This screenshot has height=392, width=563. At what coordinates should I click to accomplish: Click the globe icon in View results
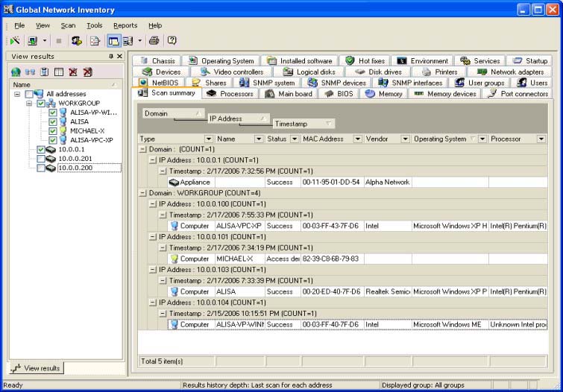(x=16, y=72)
